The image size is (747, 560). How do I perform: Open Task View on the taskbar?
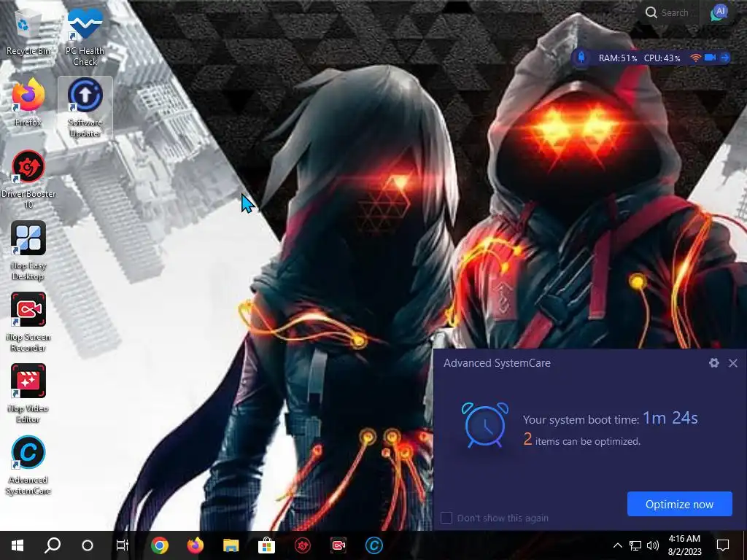tap(123, 545)
